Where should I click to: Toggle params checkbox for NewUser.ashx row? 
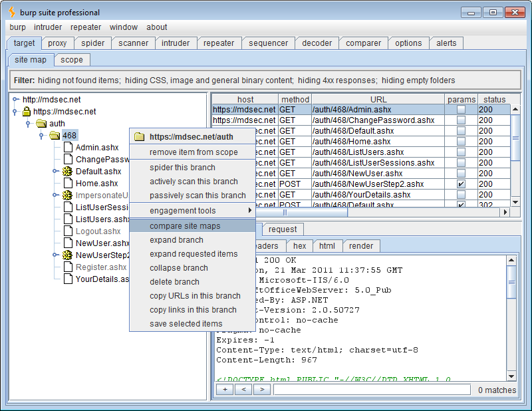point(461,173)
